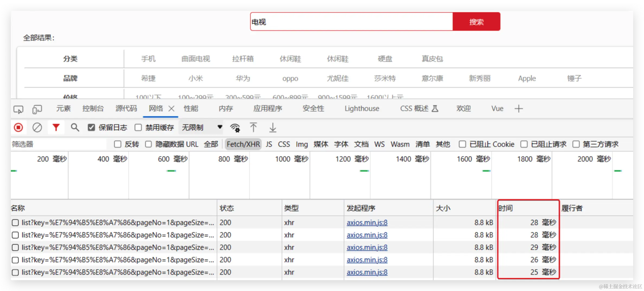Click the import HAR upload arrow
The width and height of the screenshot is (644, 291).
[253, 127]
